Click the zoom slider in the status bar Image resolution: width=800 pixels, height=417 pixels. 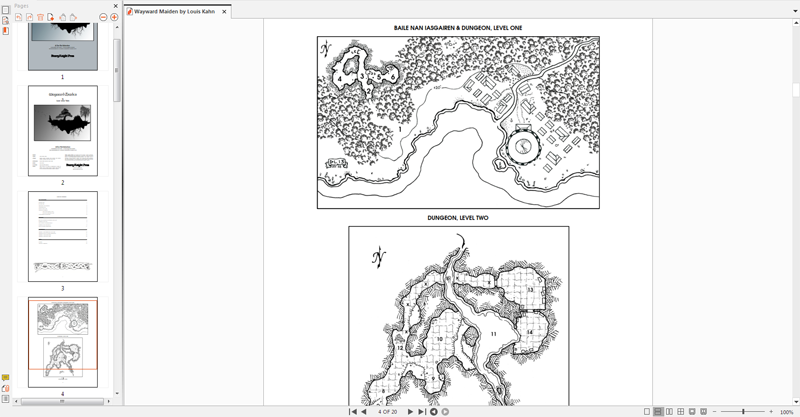(742, 411)
